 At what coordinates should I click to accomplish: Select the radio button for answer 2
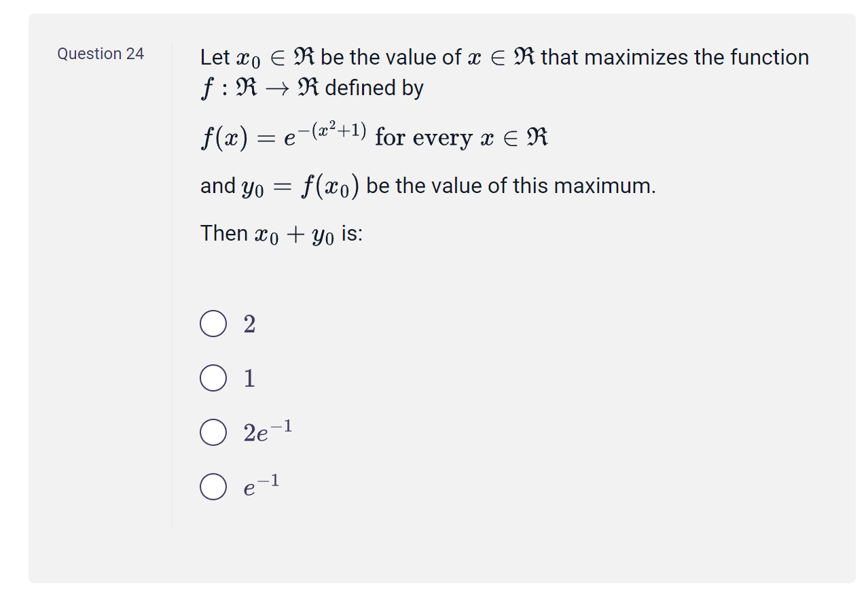pos(213,324)
